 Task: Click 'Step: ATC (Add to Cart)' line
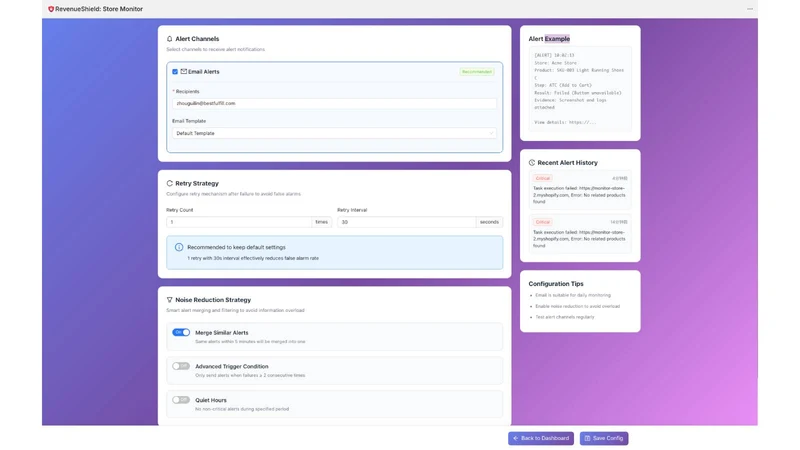tap(563, 85)
